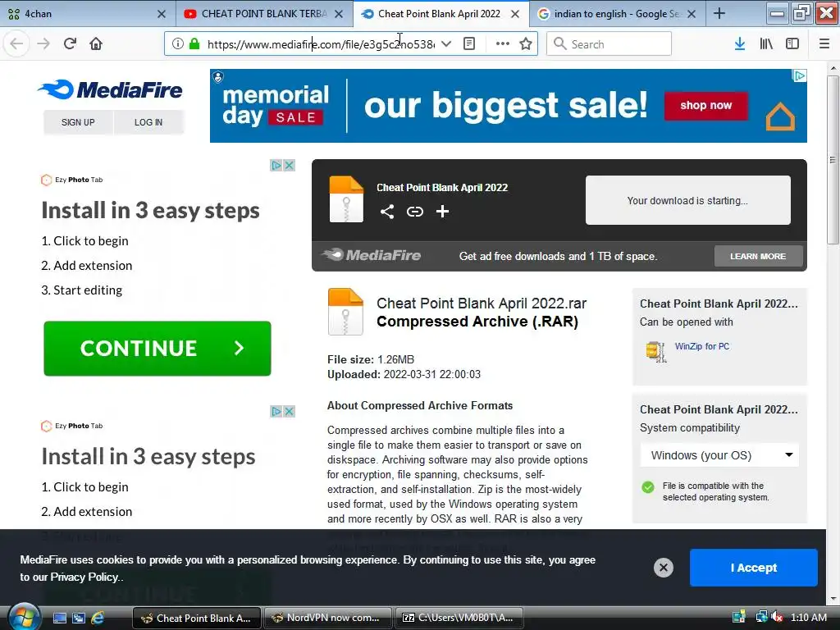Click the plus icon to save file
This screenshot has width=840, height=630.
(442, 212)
